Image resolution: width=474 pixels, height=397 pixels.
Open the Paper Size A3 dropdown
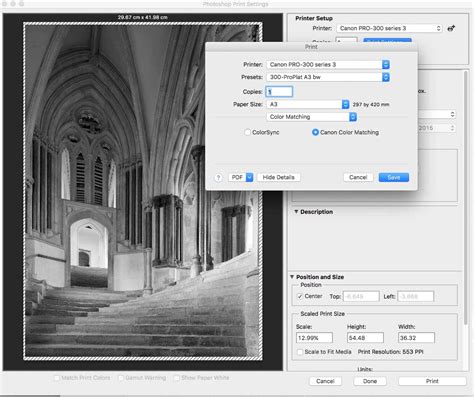point(308,104)
